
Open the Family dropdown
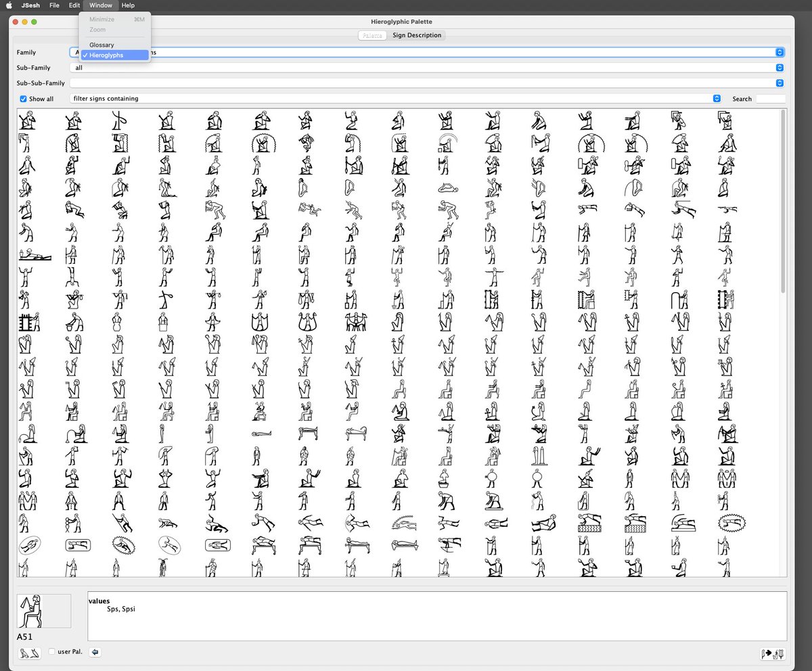[427, 52]
